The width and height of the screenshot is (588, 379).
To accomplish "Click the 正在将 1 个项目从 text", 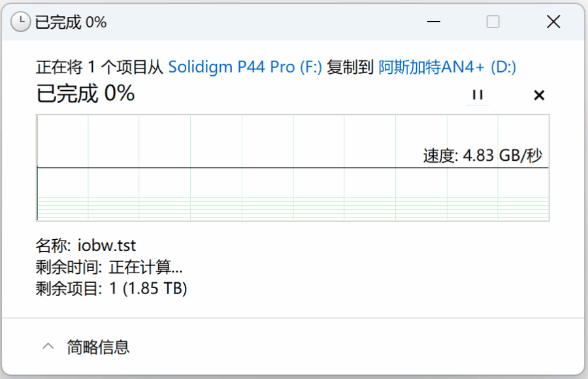I will point(99,67).
